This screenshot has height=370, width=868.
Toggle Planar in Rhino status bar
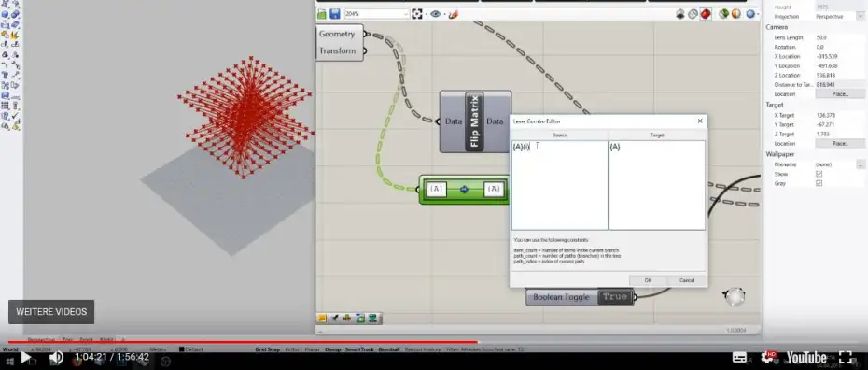point(313,349)
